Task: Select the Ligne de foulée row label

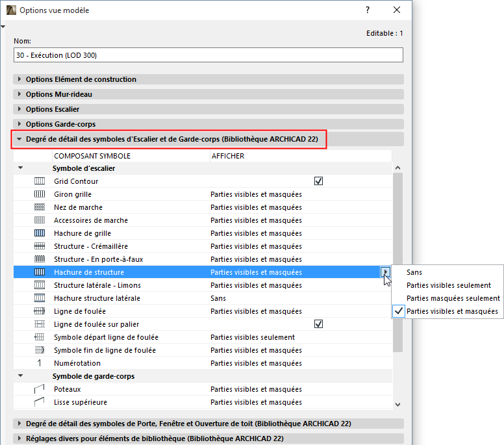Action: [x=80, y=311]
